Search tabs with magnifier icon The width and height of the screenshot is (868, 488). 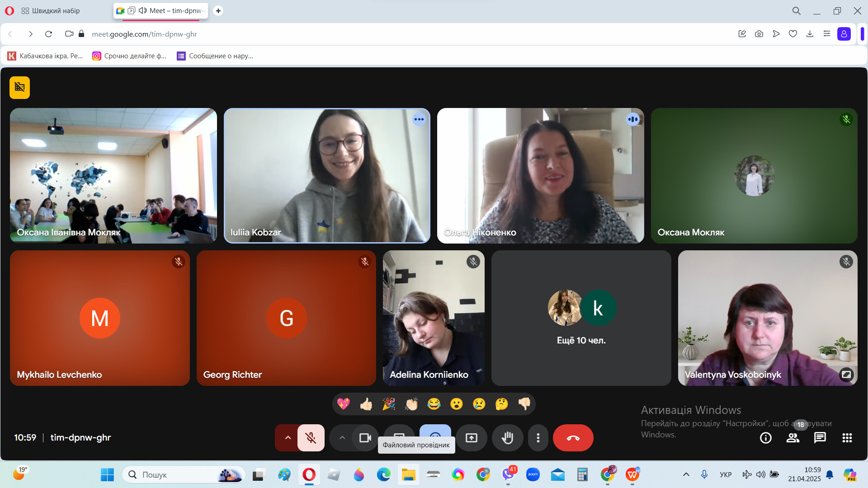[x=797, y=11]
